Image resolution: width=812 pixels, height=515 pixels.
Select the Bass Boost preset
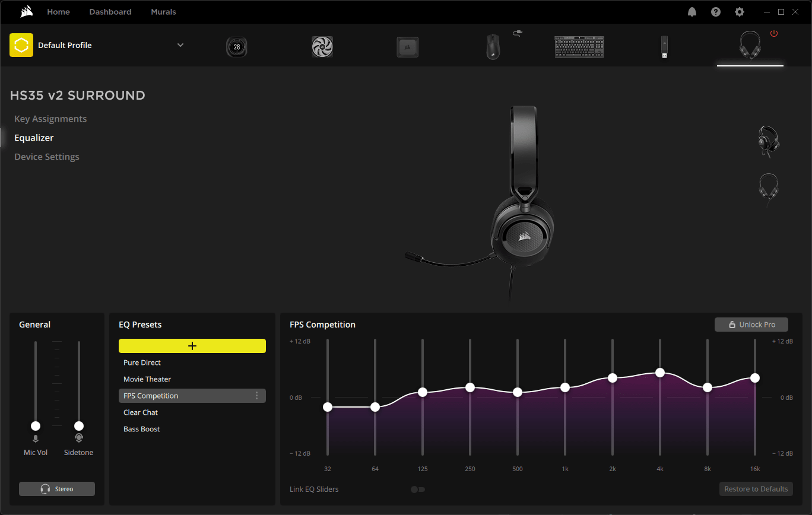click(x=192, y=429)
